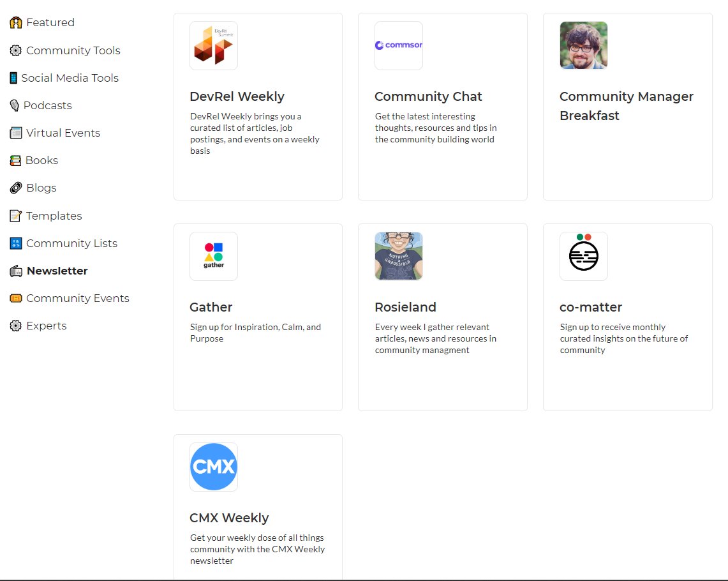Click the commsor logo on Community Chat card
The width and height of the screenshot is (728, 581).
point(398,45)
